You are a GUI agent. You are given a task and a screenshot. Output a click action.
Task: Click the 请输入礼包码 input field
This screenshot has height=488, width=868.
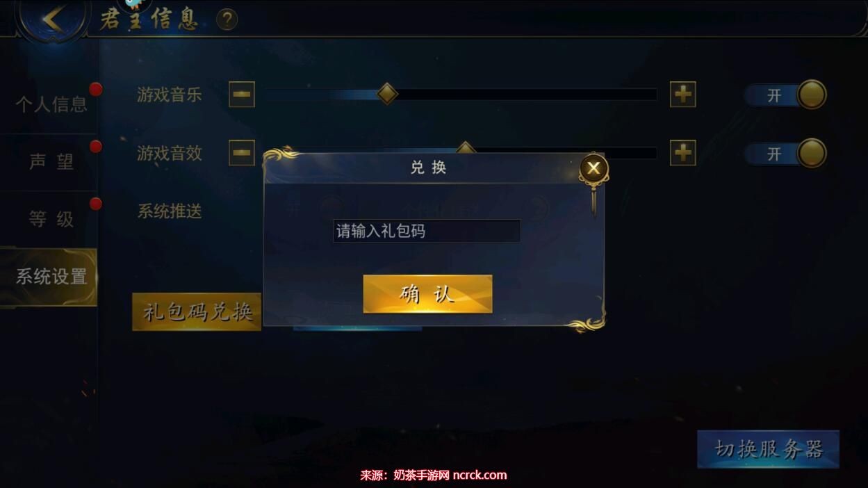427,231
